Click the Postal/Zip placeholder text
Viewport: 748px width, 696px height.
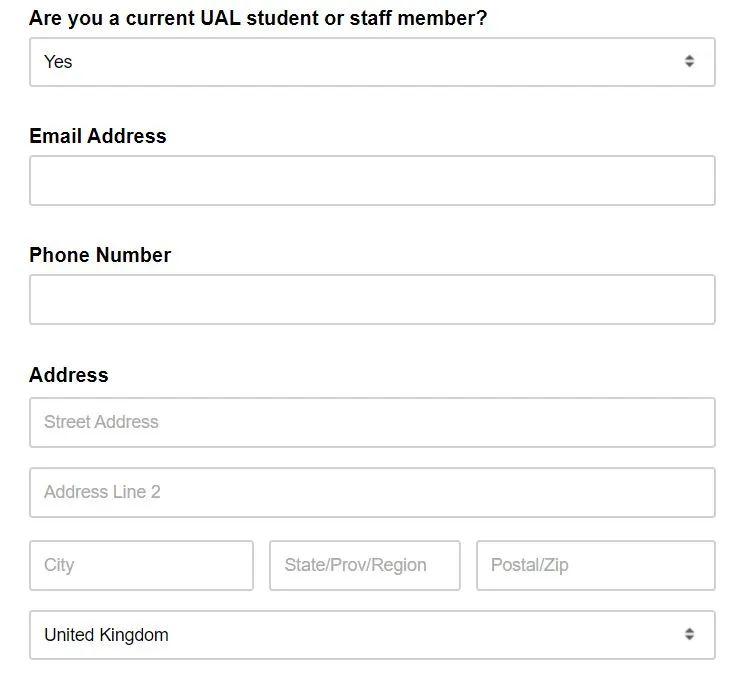point(529,565)
